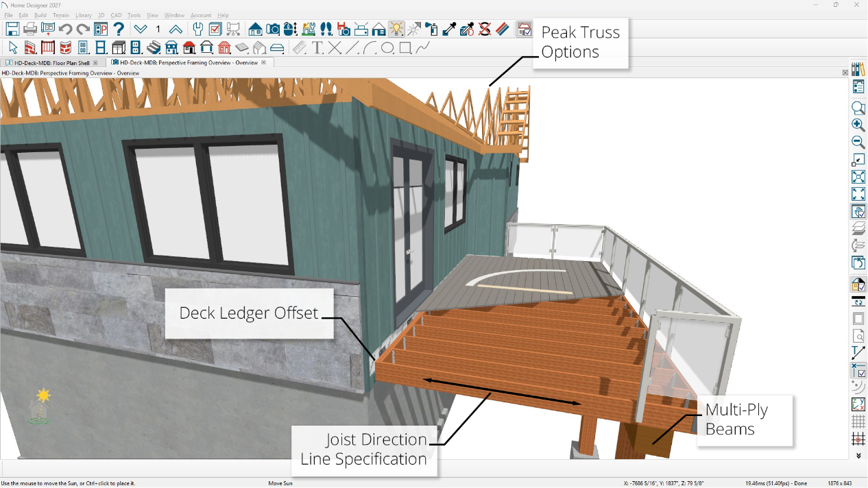Select the Material Eyedropper tool
This screenshot has height=488, width=868.
(x=449, y=29)
